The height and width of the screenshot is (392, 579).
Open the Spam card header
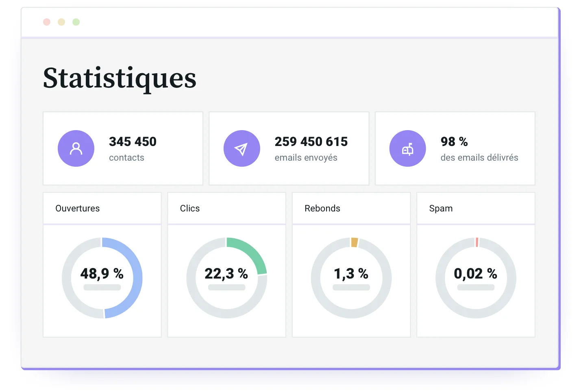pos(476,208)
